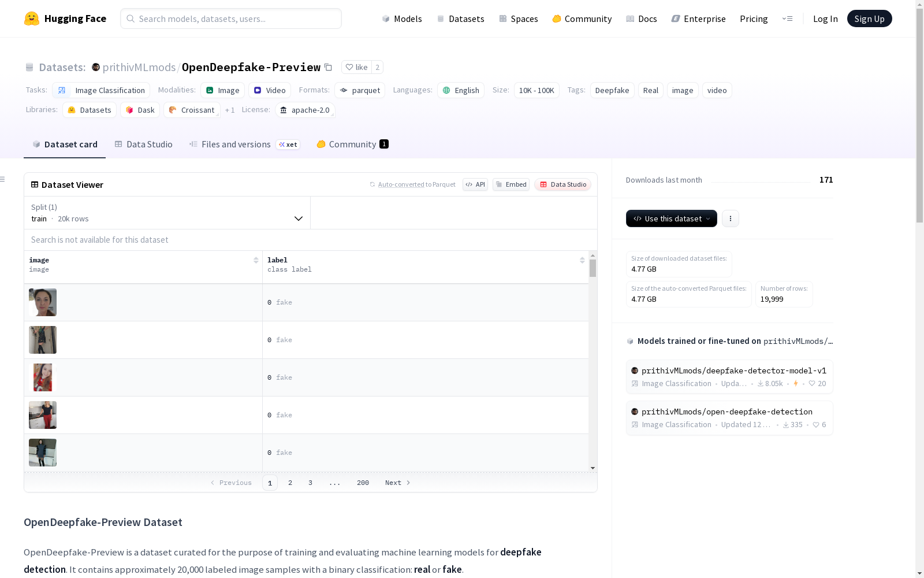Click Next page in the pagination
The image size is (924, 578).
click(397, 483)
